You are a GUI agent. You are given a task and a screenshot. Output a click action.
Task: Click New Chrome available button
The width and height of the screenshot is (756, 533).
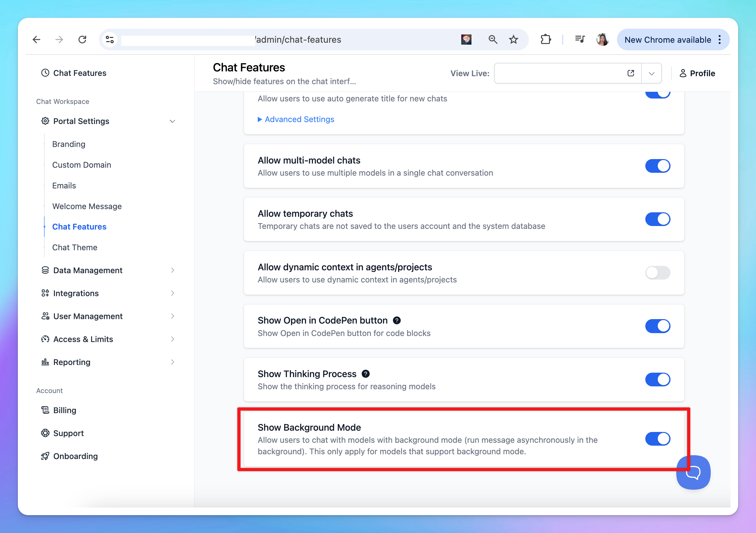667,40
